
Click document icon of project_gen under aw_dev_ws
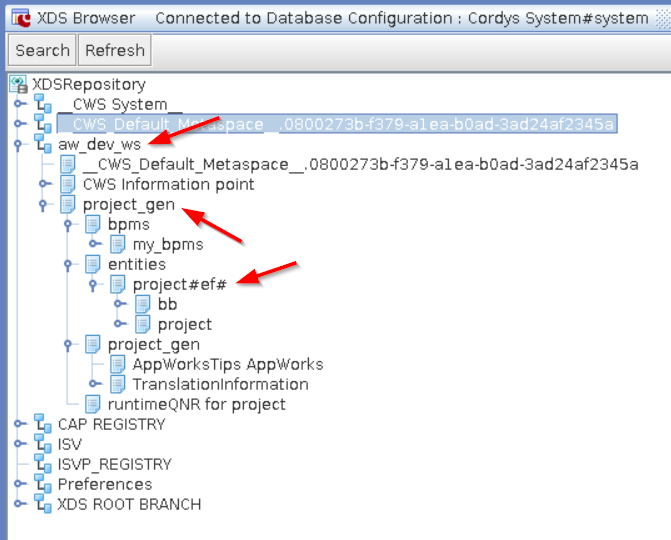(x=68, y=205)
